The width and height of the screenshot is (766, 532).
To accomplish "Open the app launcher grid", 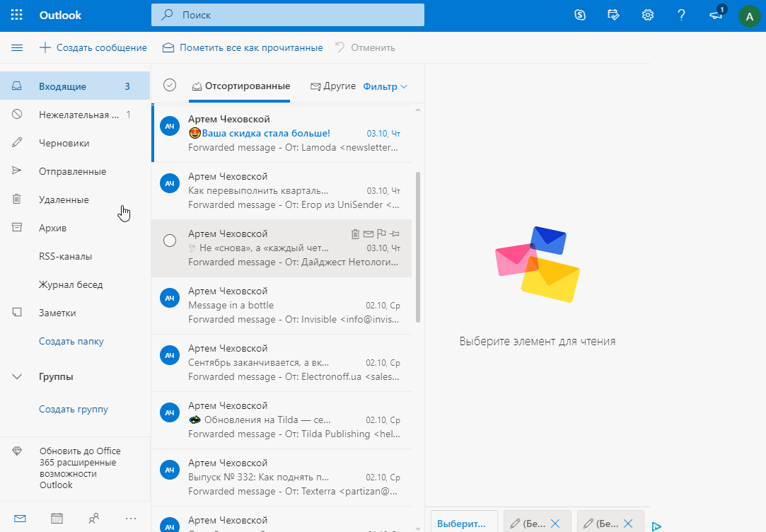I will click(x=16, y=15).
